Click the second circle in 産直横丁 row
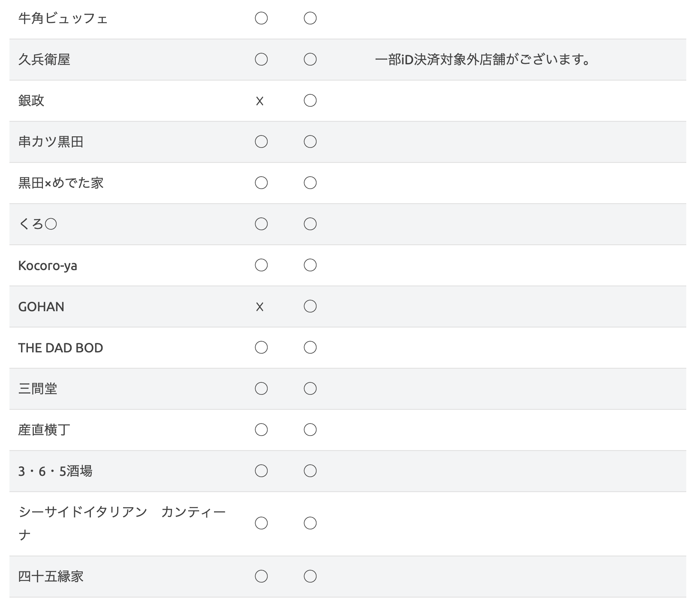The width and height of the screenshot is (700, 601). (x=310, y=430)
